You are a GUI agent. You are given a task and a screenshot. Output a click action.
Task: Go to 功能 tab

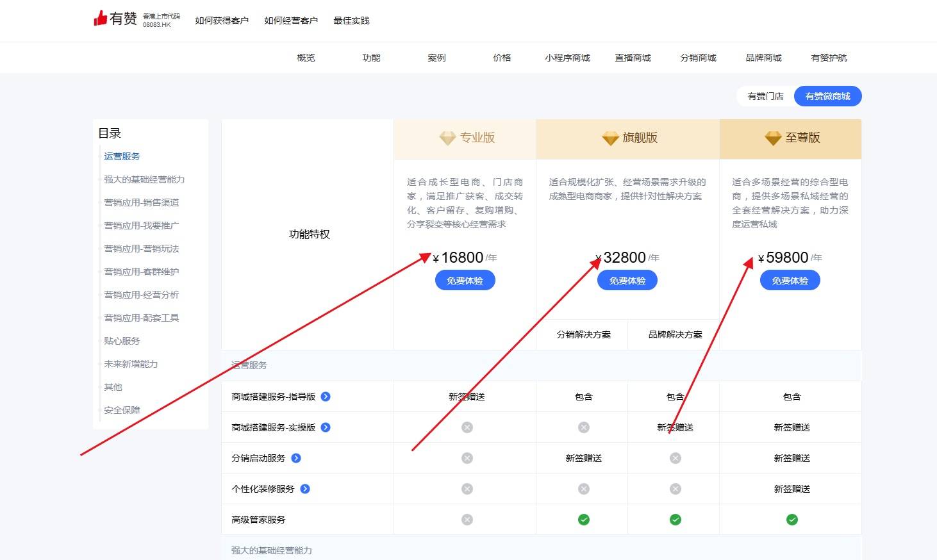(372, 58)
